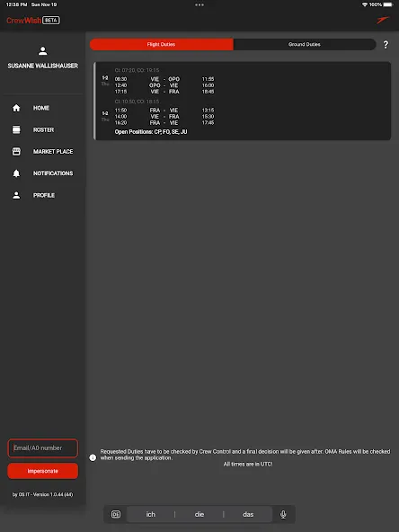
Task: Switch to the Flight Duties tab
Action: [x=162, y=44]
